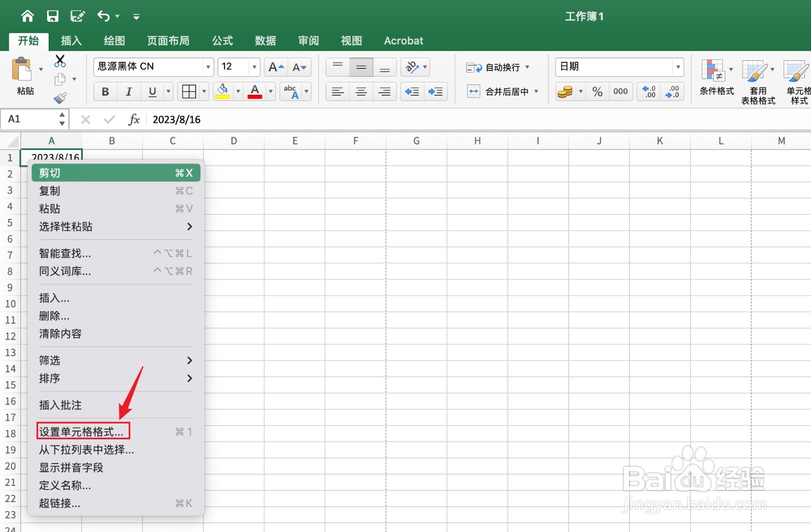Image resolution: width=811 pixels, height=532 pixels.
Task: Decrease indent using the left indent icon
Action: tap(412, 92)
